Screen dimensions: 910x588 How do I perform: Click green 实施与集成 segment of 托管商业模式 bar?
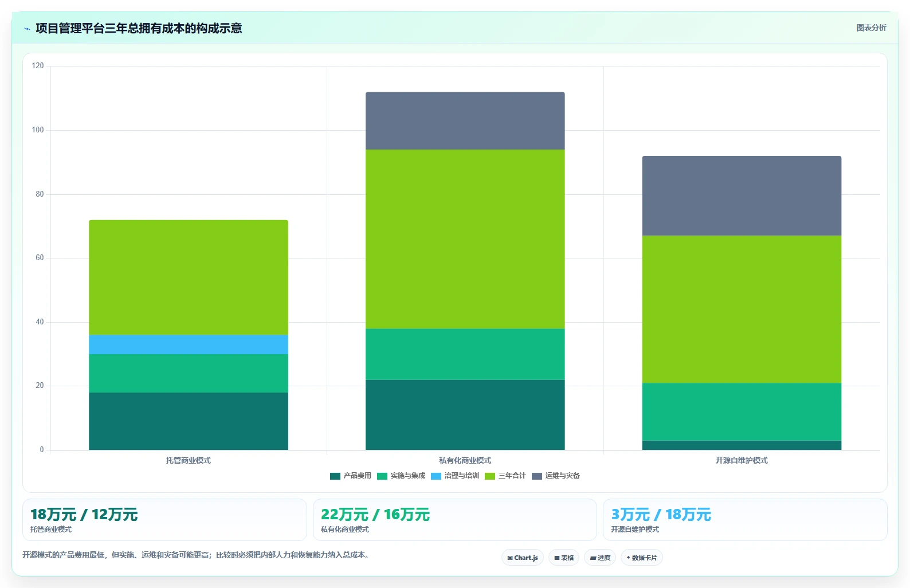pyautogui.click(x=189, y=374)
